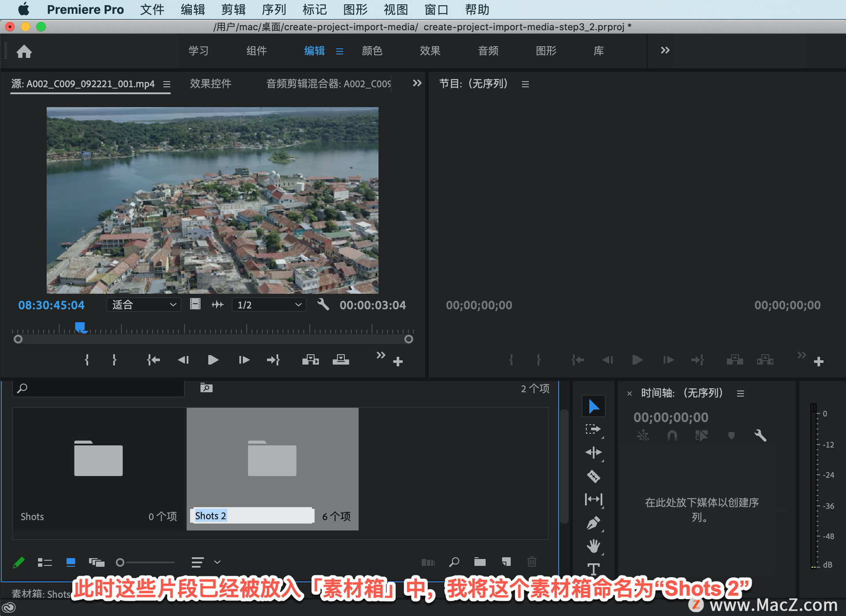Click Mark In in Source monitor
The height and width of the screenshot is (616, 846).
click(87, 360)
